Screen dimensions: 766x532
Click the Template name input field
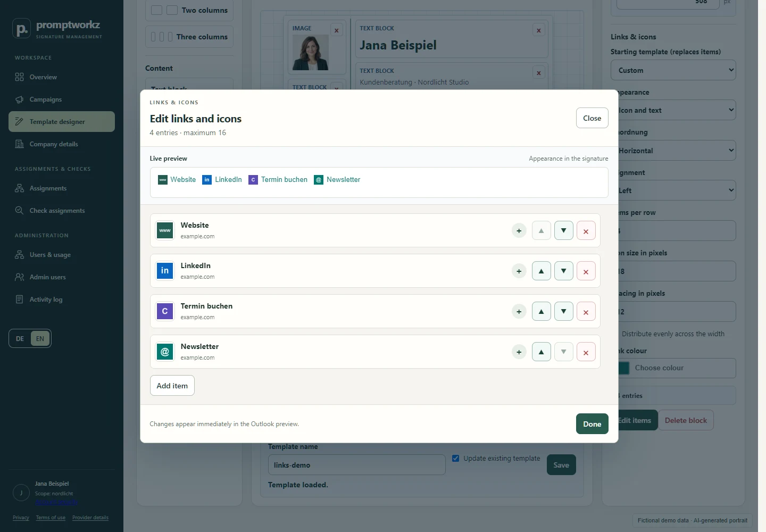[357, 465]
